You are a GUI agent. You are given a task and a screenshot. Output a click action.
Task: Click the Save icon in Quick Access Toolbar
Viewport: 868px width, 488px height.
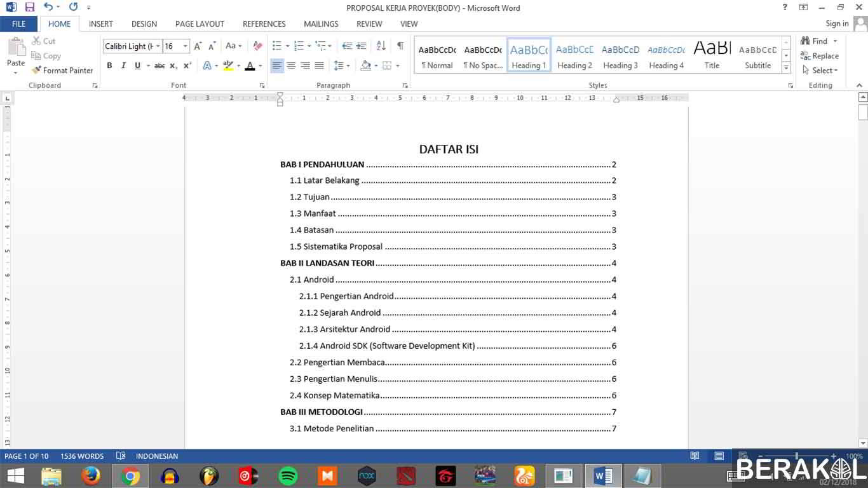click(29, 8)
